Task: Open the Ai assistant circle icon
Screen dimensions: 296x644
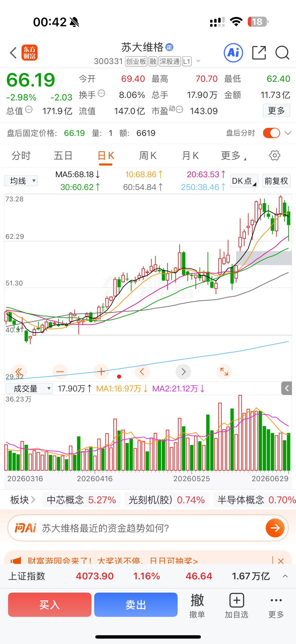Action: 233,53
